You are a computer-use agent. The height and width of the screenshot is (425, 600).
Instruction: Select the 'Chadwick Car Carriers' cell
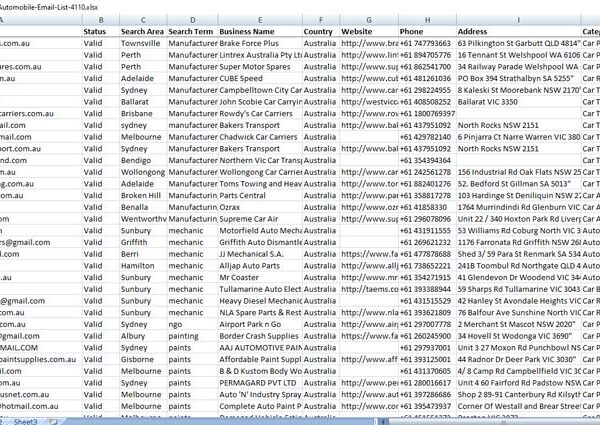point(260,137)
